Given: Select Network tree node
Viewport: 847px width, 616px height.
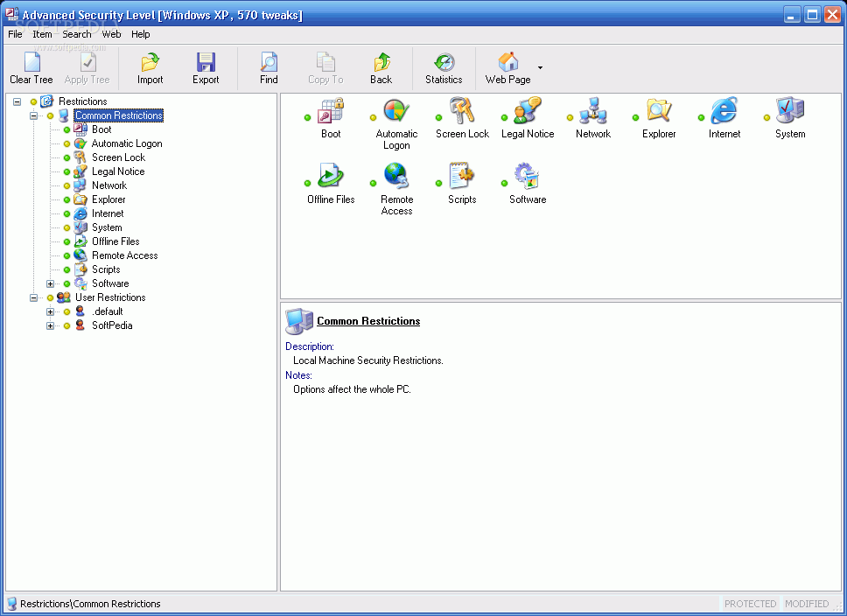Looking at the screenshot, I should [x=109, y=185].
